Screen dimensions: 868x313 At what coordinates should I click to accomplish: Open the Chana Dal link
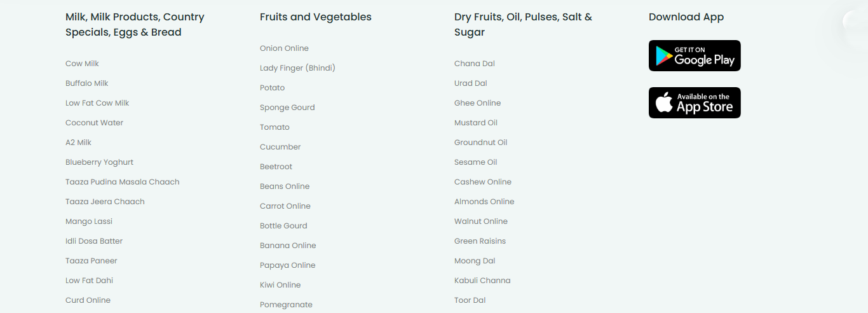click(475, 64)
